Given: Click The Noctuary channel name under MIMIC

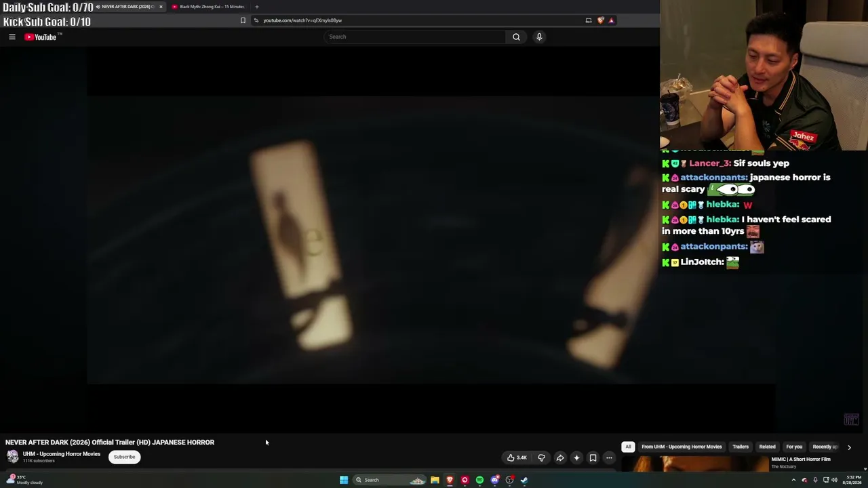Looking at the screenshot, I should click(x=783, y=466).
